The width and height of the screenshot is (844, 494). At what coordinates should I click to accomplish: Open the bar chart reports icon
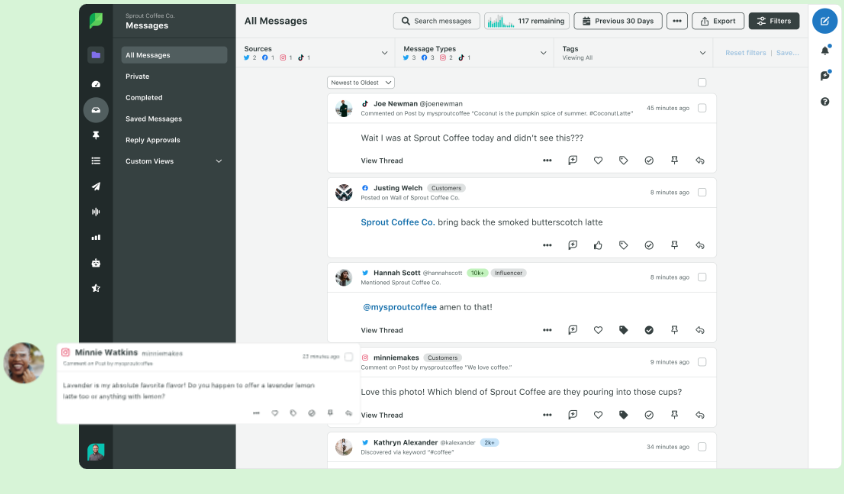[96, 237]
